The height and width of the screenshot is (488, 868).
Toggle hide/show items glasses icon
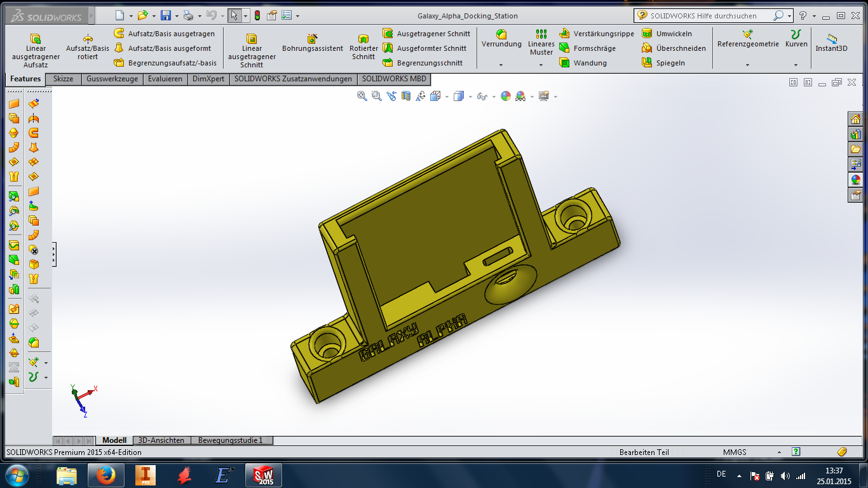482,96
